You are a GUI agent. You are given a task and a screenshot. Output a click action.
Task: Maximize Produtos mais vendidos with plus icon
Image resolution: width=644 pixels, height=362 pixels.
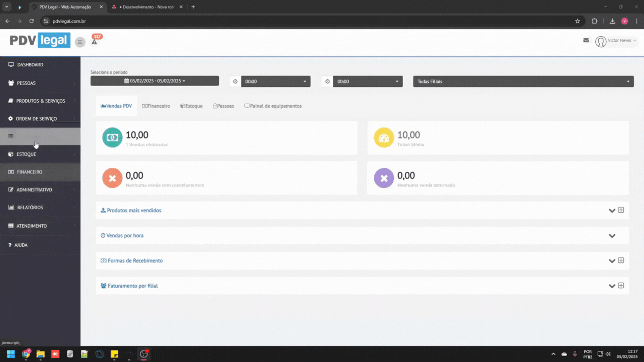click(621, 210)
